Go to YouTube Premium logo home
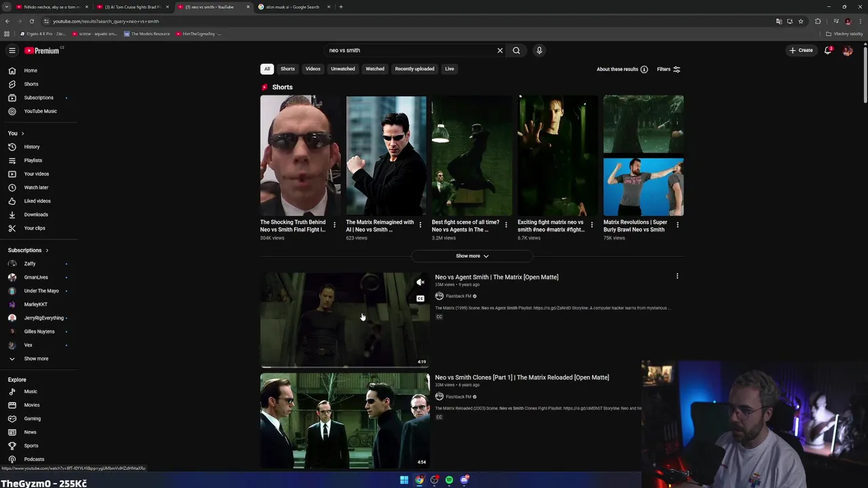Viewport: 868px width, 488px height. click(x=42, y=50)
